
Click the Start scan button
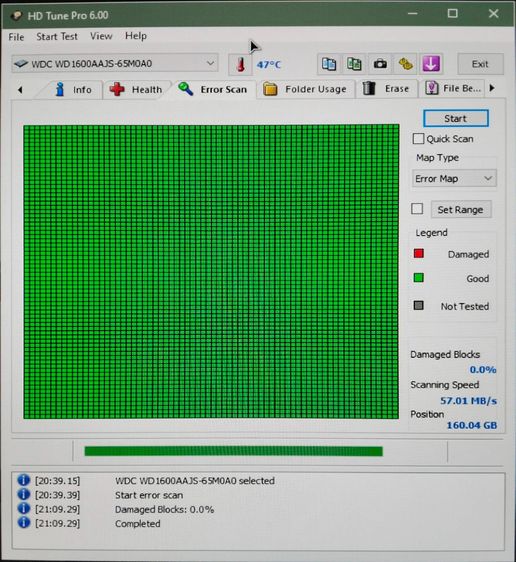455,118
